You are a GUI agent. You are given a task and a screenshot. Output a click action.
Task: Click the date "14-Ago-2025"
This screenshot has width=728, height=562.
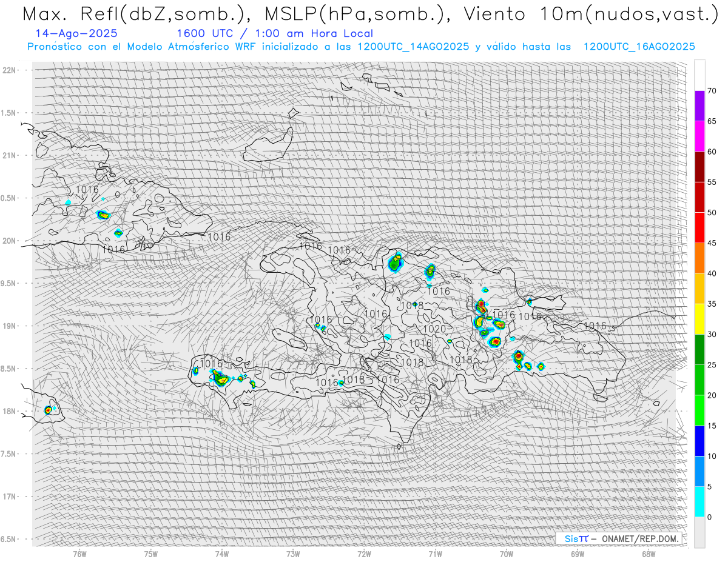pos(76,34)
